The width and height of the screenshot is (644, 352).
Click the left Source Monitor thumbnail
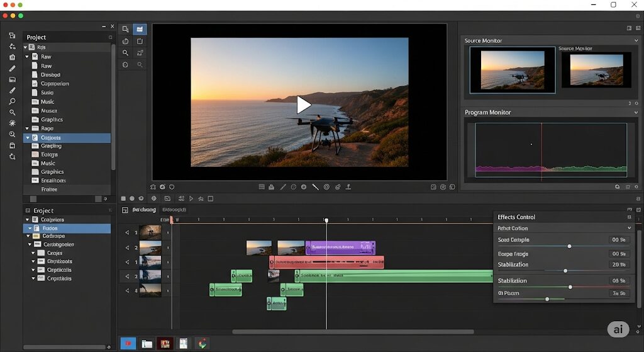click(x=513, y=70)
